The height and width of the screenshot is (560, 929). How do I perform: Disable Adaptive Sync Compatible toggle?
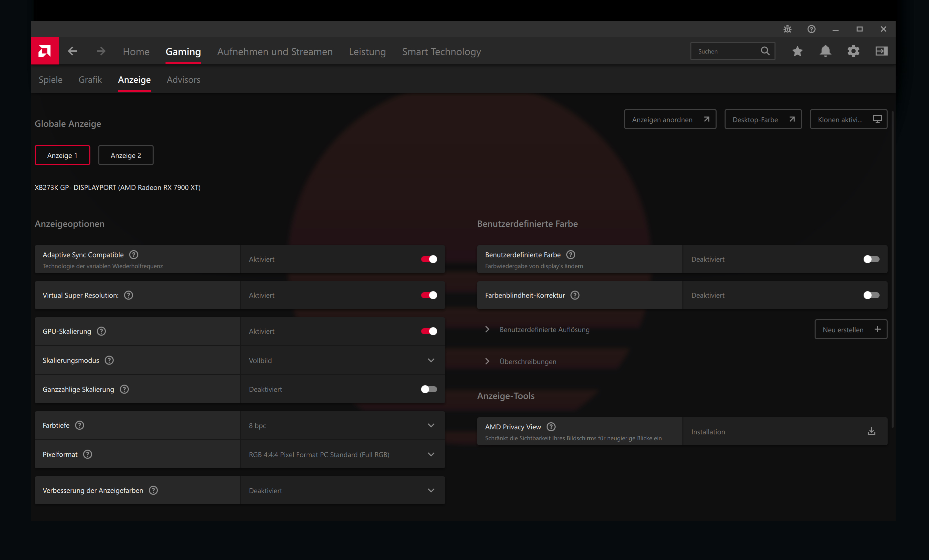[x=429, y=259]
